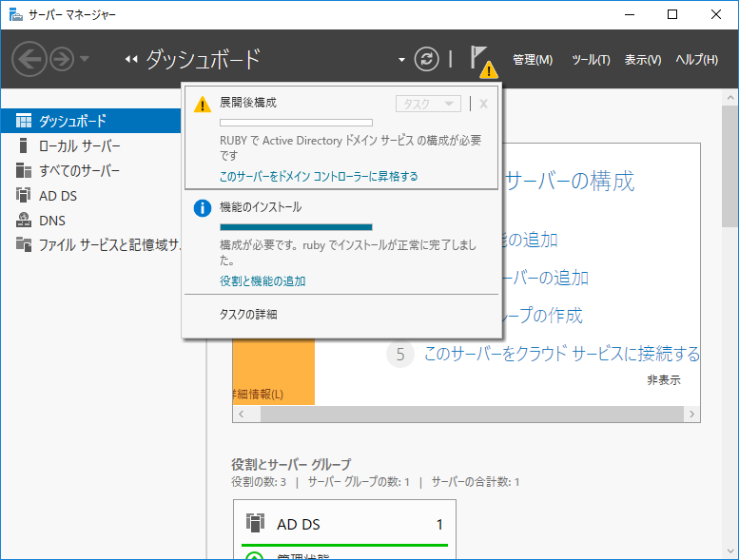Click the step 5 number circle
Screen dimensions: 739x560
(400, 355)
